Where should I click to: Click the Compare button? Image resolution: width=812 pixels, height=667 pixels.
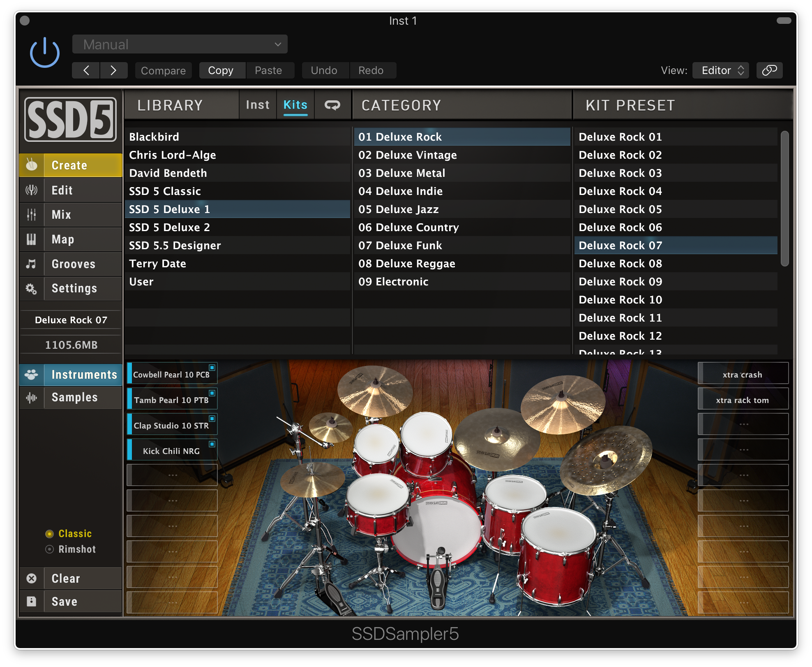coord(163,70)
